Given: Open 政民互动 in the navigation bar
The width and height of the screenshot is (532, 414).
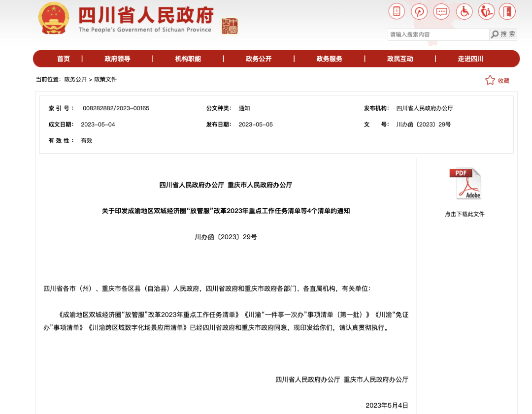Looking at the screenshot, I should (x=400, y=59).
